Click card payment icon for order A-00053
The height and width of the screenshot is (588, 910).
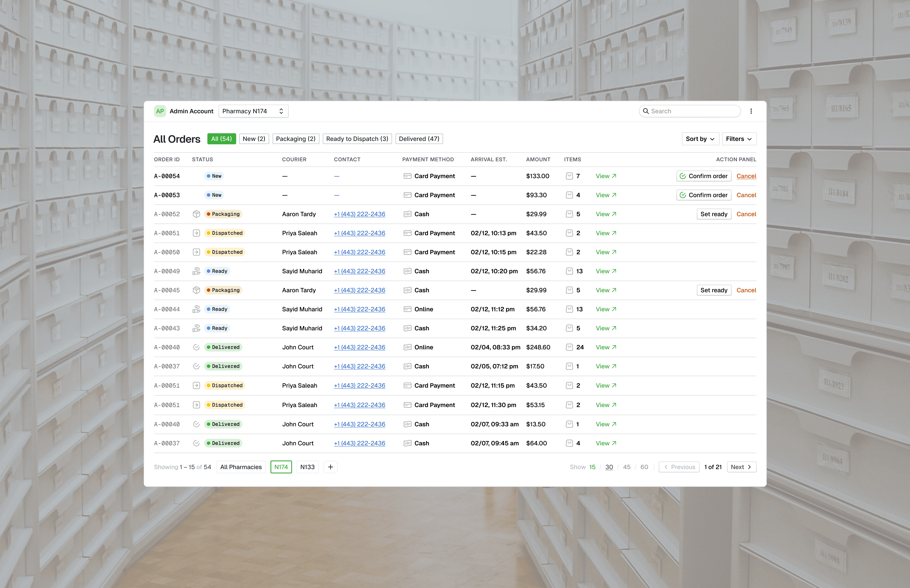click(407, 195)
